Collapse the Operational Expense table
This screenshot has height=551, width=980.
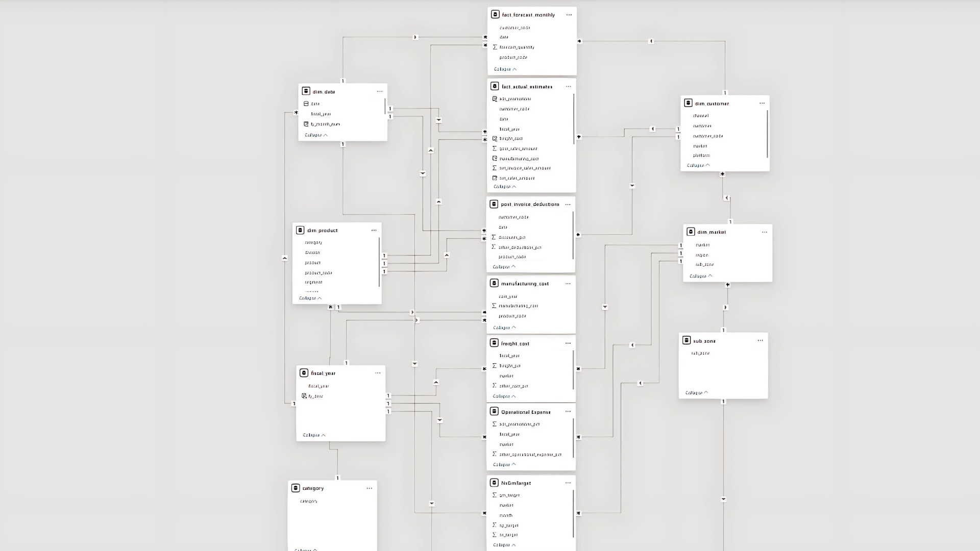coord(504,464)
